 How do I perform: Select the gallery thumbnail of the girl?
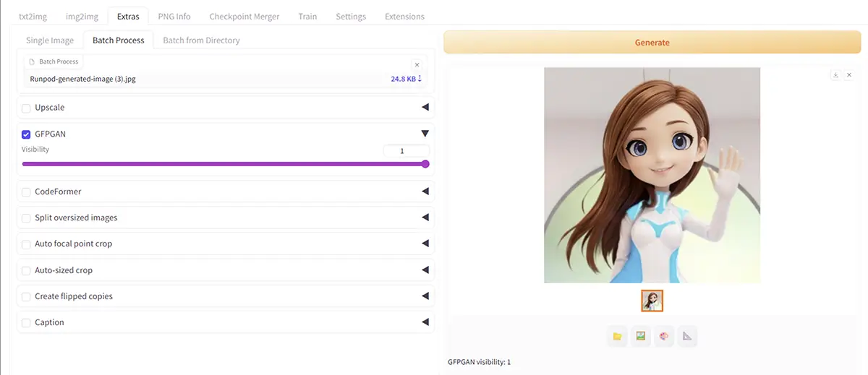coord(652,301)
